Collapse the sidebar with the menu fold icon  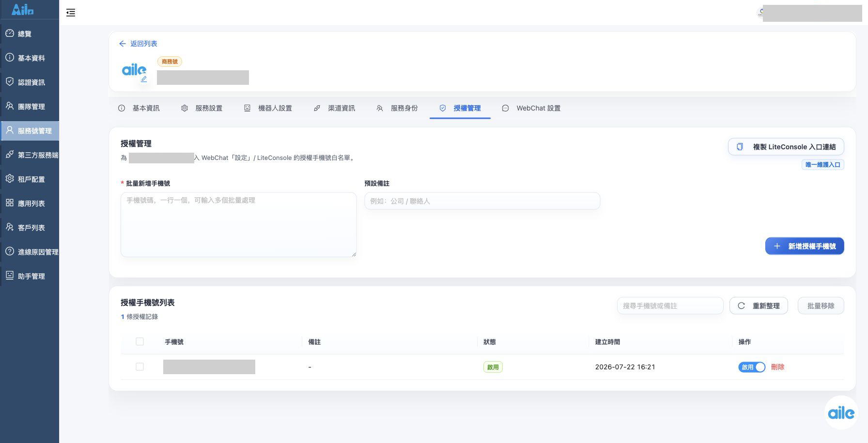point(71,13)
